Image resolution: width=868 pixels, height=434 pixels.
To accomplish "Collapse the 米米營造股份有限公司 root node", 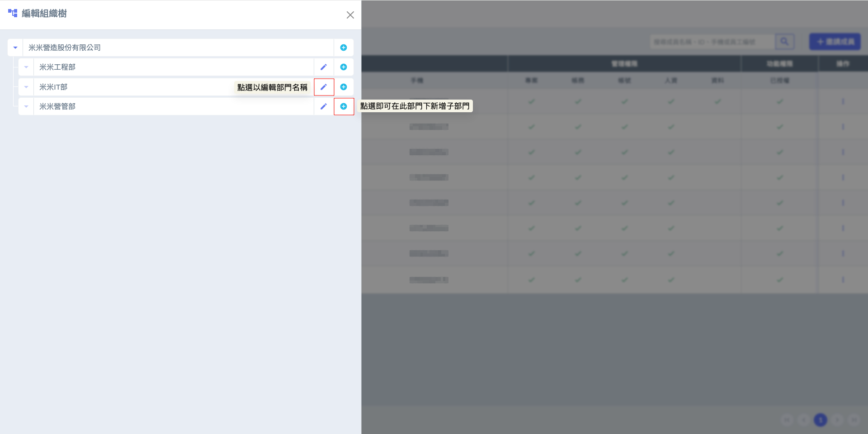I will pyautogui.click(x=15, y=48).
